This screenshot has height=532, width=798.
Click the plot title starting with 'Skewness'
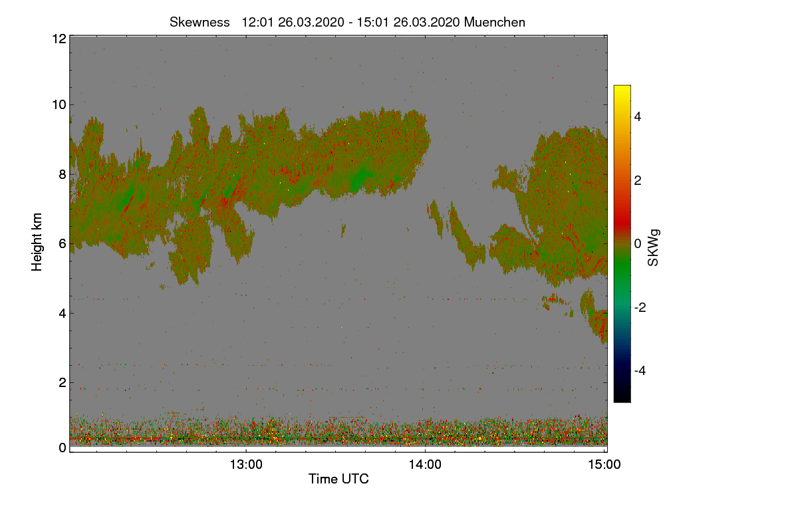point(347,22)
